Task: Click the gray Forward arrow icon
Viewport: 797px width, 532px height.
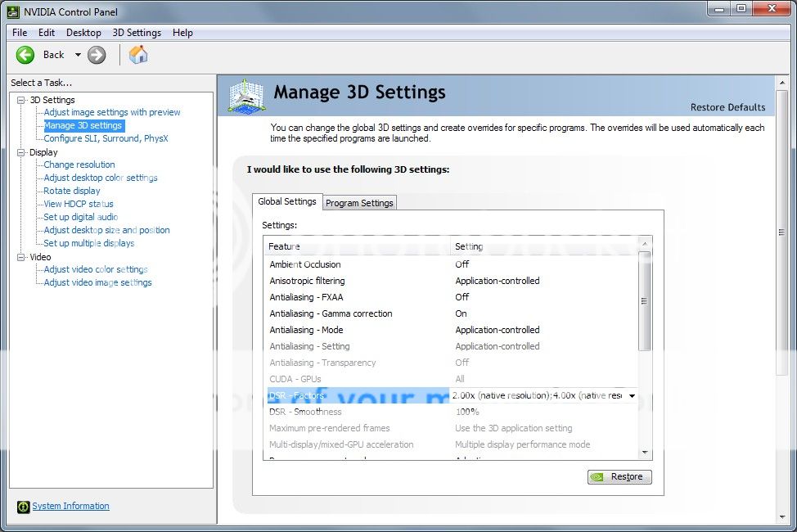Action: tap(97, 55)
